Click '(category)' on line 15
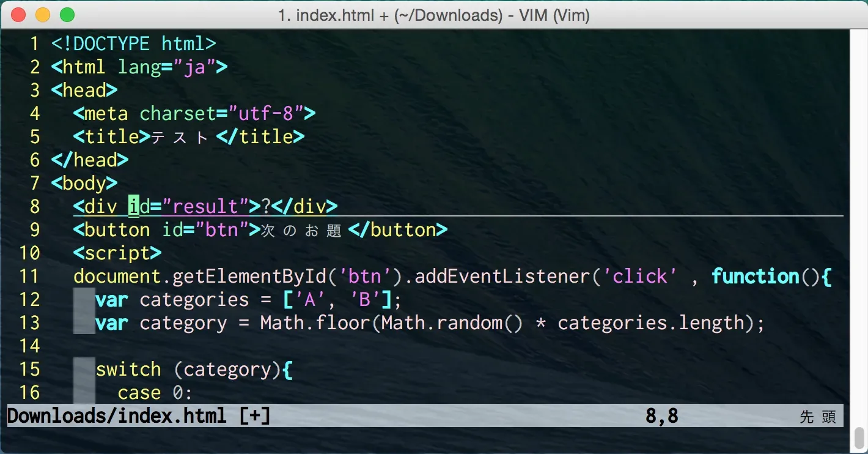The height and width of the screenshot is (454, 868). pos(227,370)
